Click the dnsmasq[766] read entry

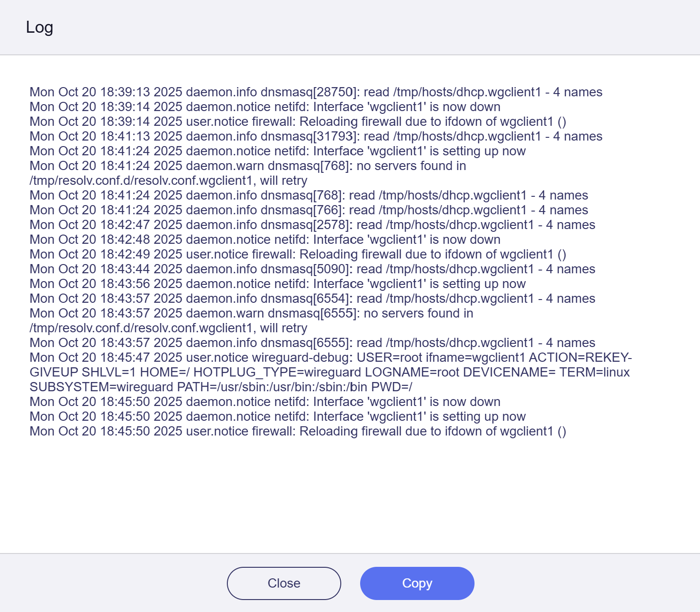pos(308,210)
